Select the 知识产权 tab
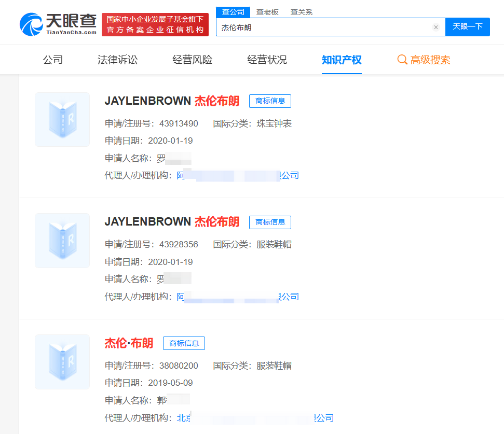The image size is (504, 434). coord(342,60)
